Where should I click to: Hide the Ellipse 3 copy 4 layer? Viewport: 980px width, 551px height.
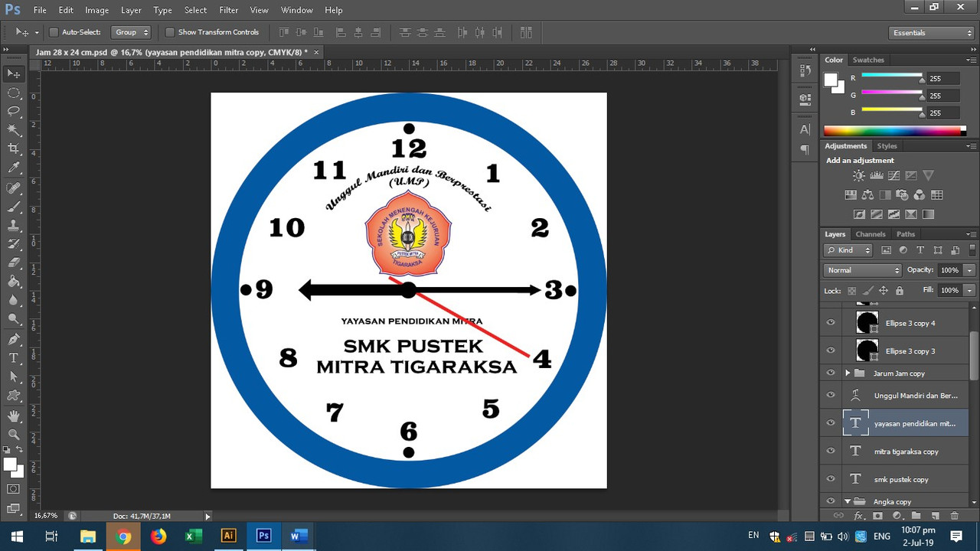point(831,323)
